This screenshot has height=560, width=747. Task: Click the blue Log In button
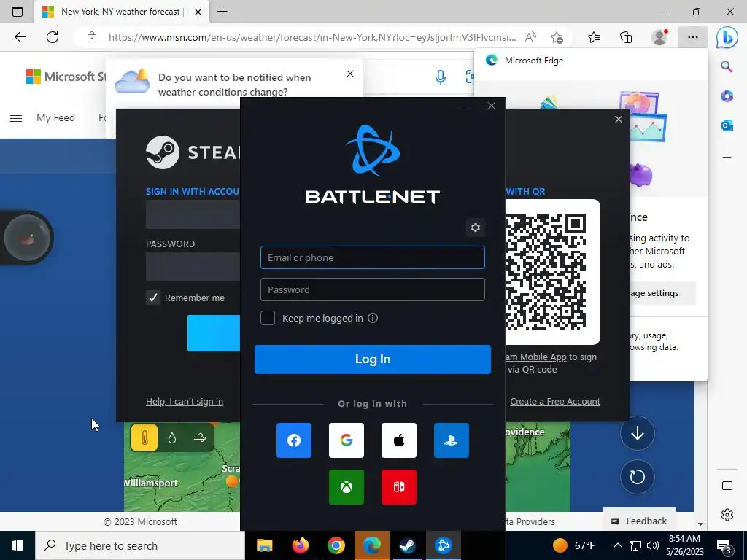point(373,359)
